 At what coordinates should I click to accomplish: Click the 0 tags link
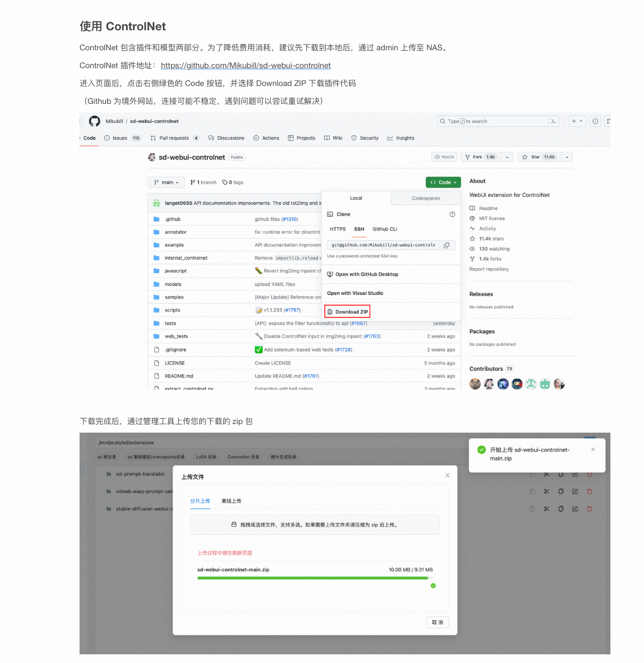pos(233,182)
